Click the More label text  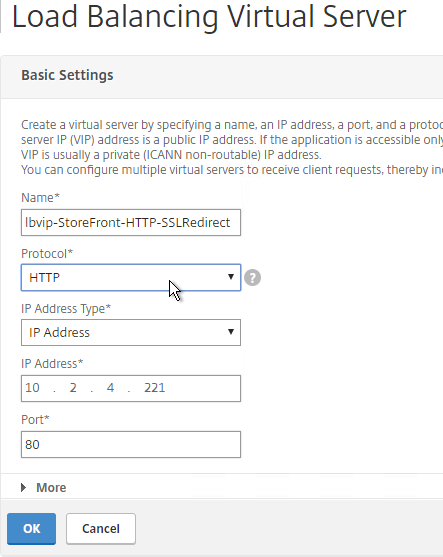click(51, 488)
